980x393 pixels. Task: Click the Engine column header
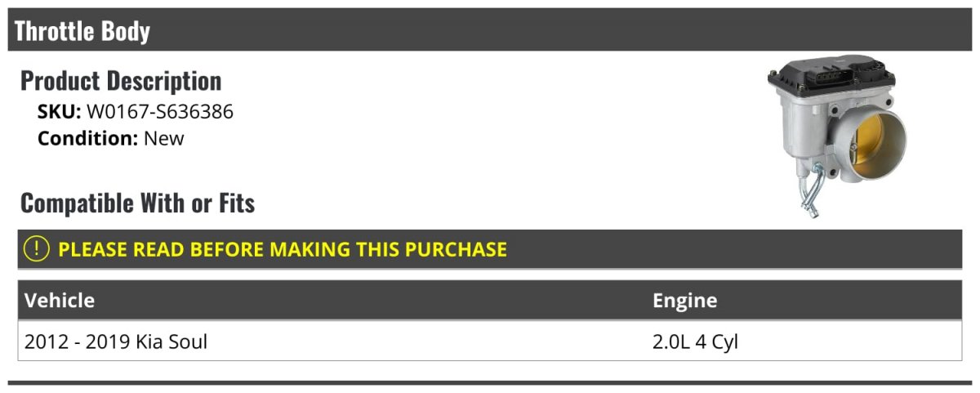pos(685,300)
